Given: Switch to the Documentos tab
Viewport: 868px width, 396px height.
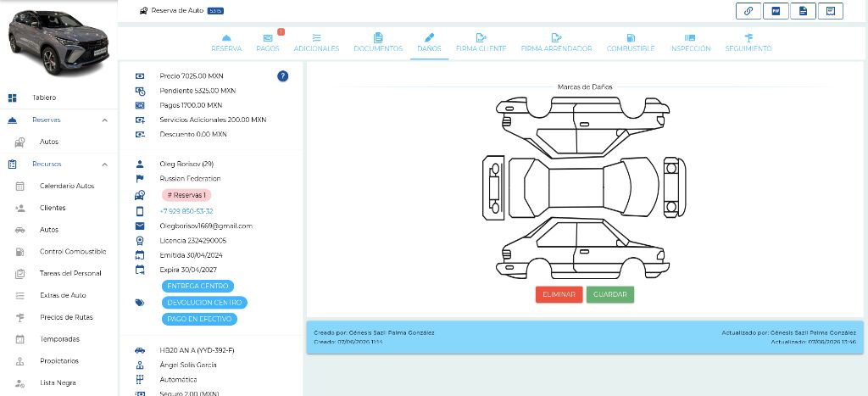Looking at the screenshot, I should coord(378,43).
